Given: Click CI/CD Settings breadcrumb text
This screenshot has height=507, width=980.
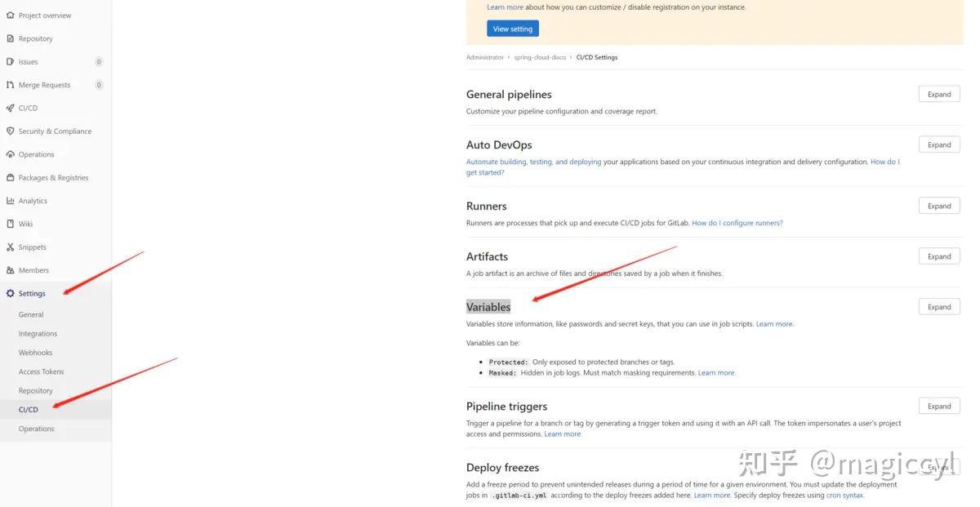Looking at the screenshot, I should [597, 58].
